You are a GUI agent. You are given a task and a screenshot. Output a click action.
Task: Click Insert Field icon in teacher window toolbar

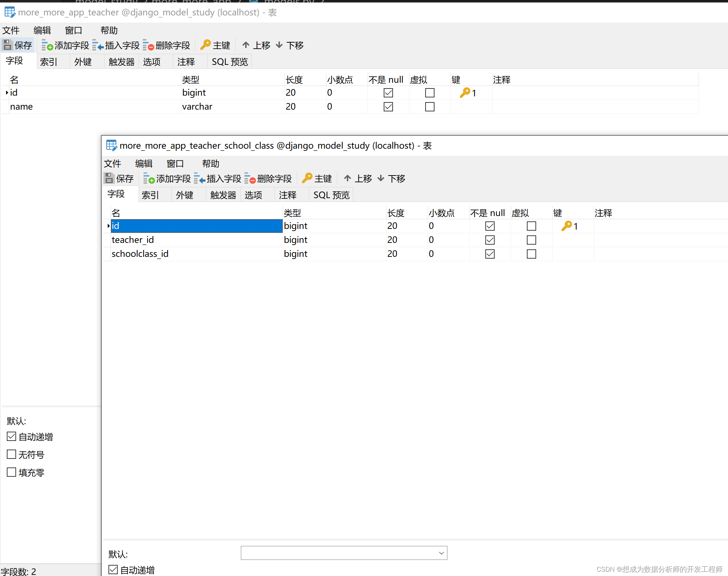[x=98, y=45]
